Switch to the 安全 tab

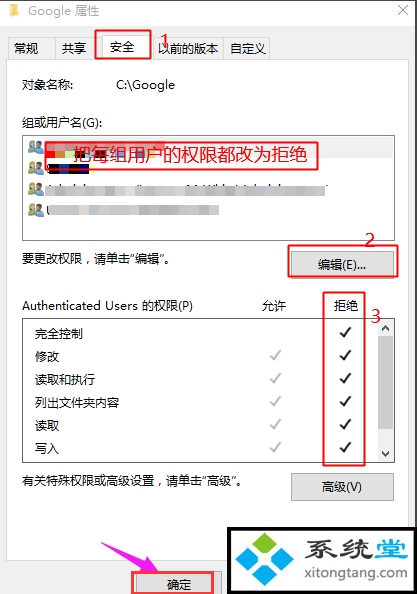(122, 47)
